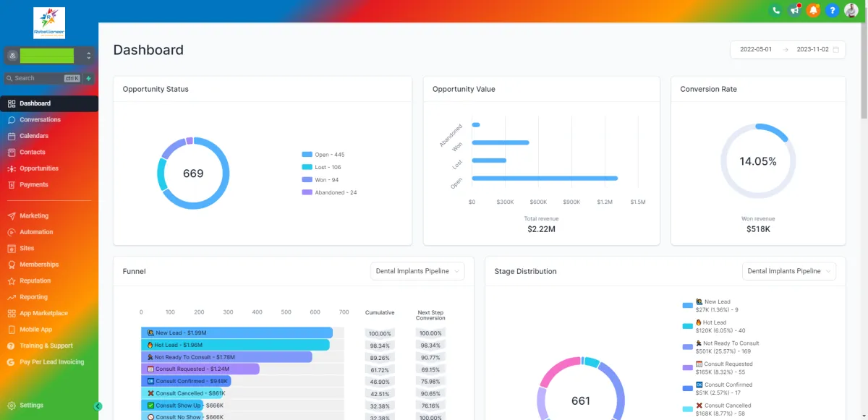Toggle the Open - 445 legend entry
This screenshot has height=420, width=868.
(x=323, y=155)
